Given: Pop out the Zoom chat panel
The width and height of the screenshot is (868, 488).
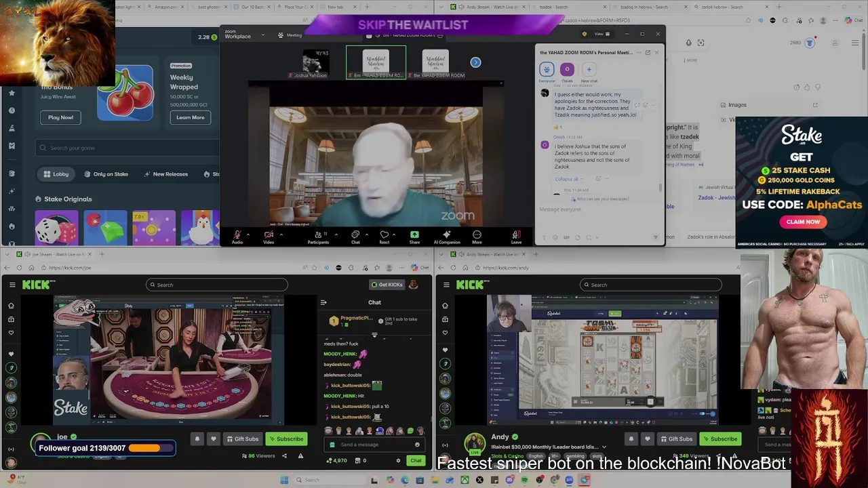Looking at the screenshot, I should pos(648,52).
